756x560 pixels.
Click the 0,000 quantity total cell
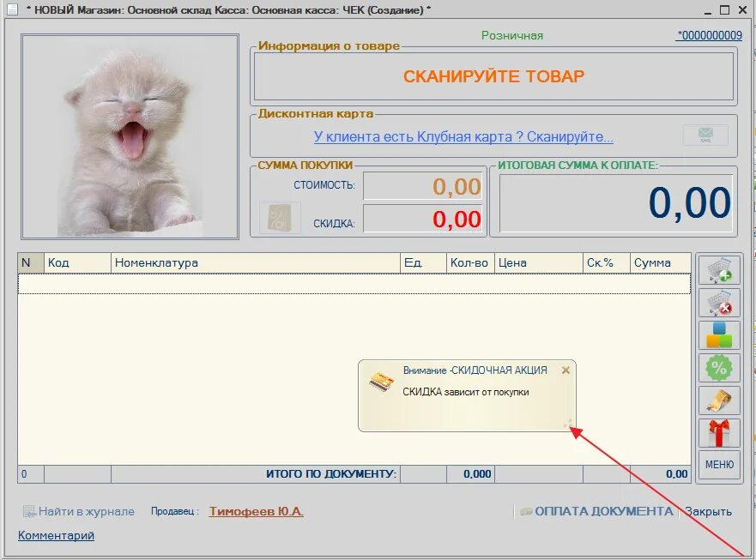(470, 474)
